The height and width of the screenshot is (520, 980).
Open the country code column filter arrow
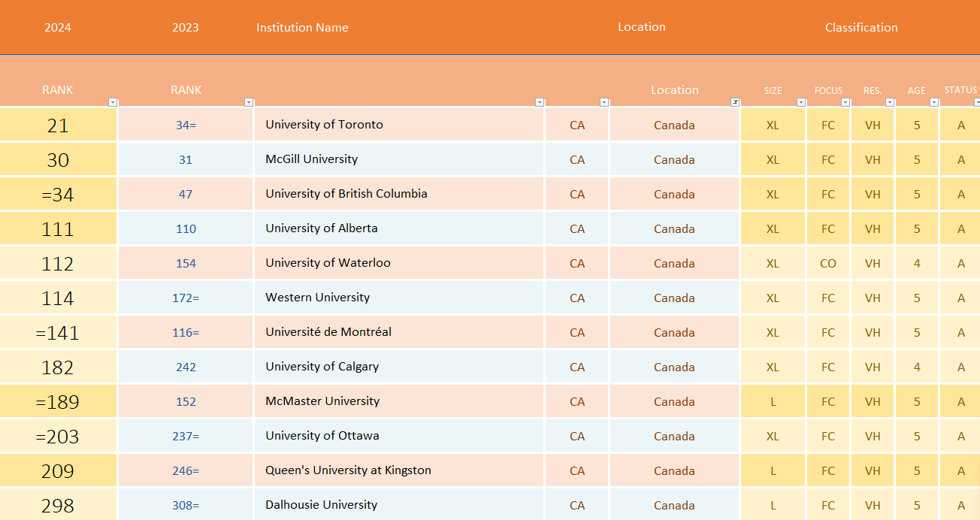point(604,102)
